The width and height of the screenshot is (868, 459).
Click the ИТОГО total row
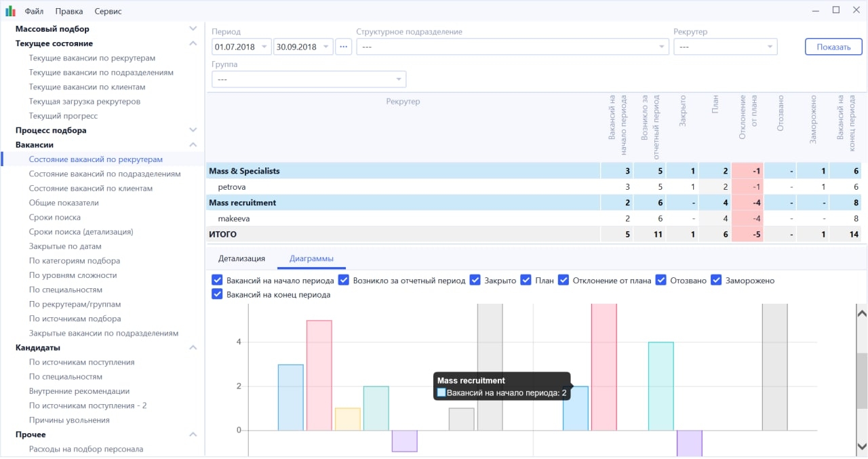(534, 235)
